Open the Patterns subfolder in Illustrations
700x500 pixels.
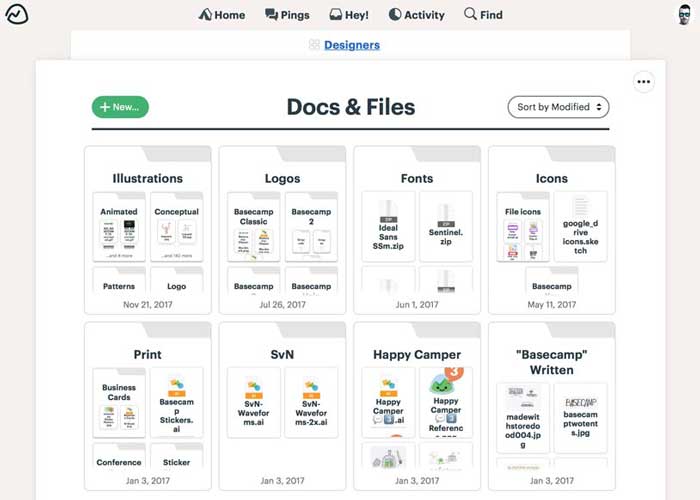point(119,281)
